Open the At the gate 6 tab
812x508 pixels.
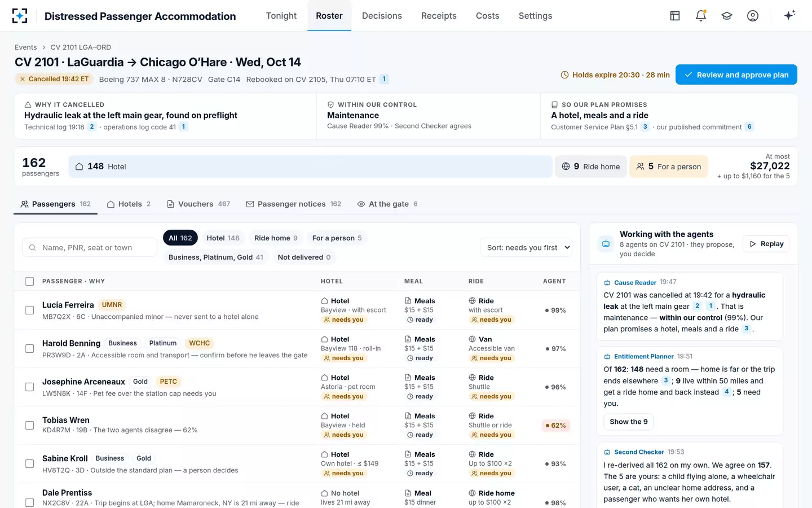(x=387, y=204)
